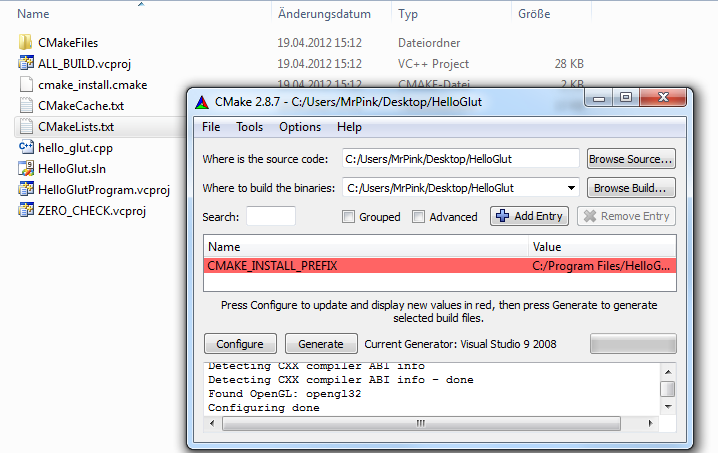Image resolution: width=718 pixels, height=453 pixels.
Task: Click the CMakeFiles folder icon
Action: (x=26, y=43)
